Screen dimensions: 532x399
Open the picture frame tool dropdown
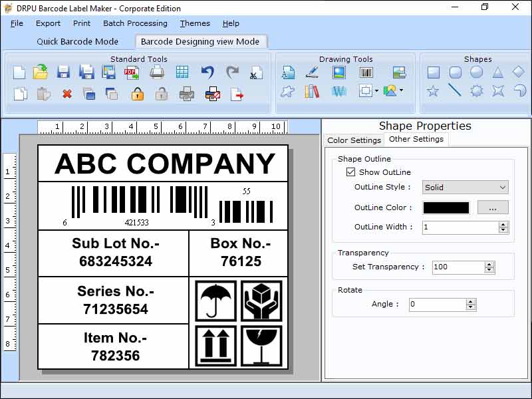coord(376,91)
